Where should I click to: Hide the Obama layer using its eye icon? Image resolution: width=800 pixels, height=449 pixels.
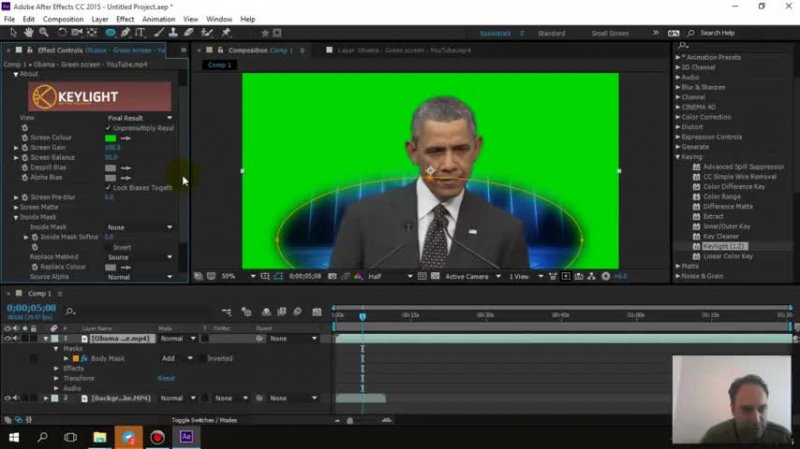click(x=9, y=338)
